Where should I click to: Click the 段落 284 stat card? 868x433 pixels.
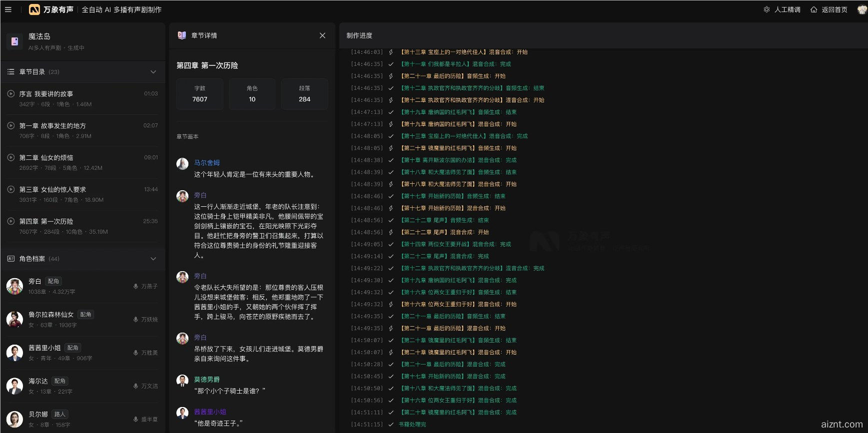coord(305,94)
